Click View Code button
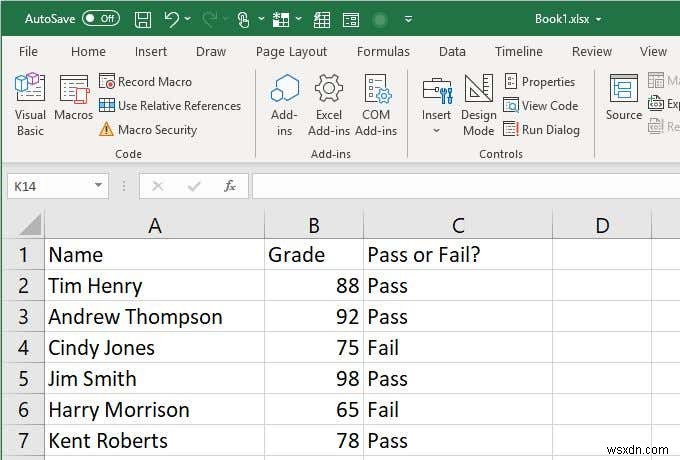The image size is (680, 460). coord(541,105)
